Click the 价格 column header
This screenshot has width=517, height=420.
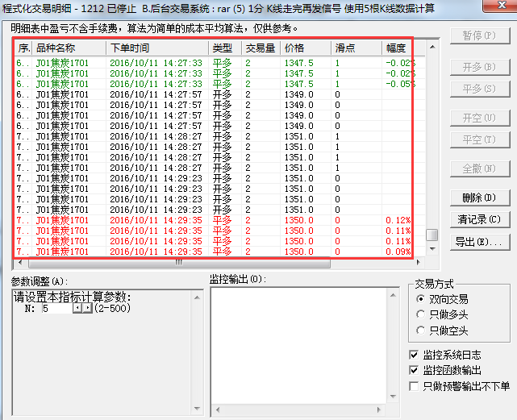[x=306, y=48]
